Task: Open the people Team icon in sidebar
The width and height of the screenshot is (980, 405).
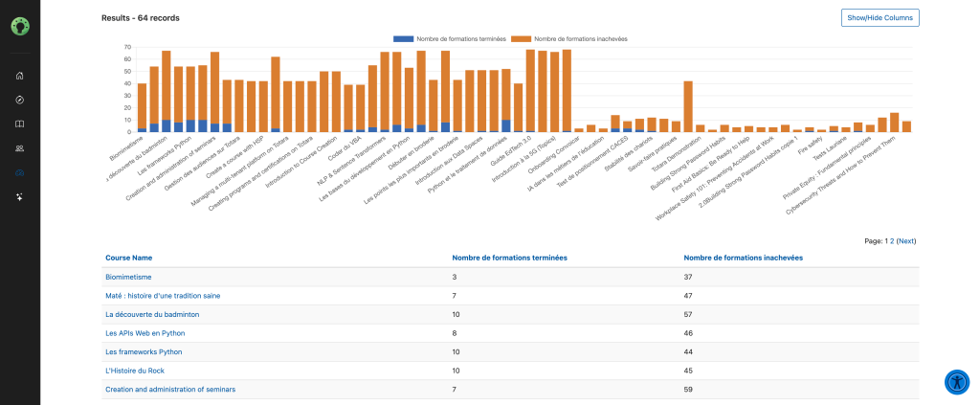Action: coord(20,148)
